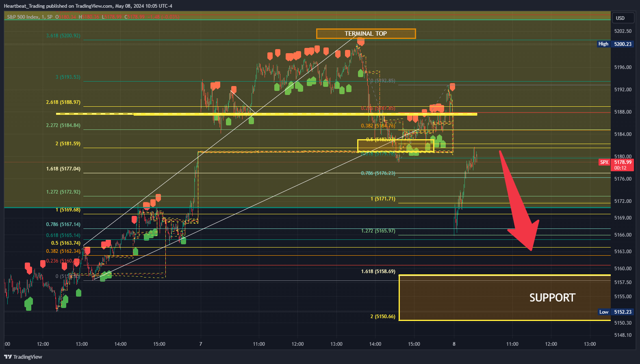Viewport: 640px width, 364px height.
Task: Click the TradingView logo at the bottom
Action: (x=23, y=357)
